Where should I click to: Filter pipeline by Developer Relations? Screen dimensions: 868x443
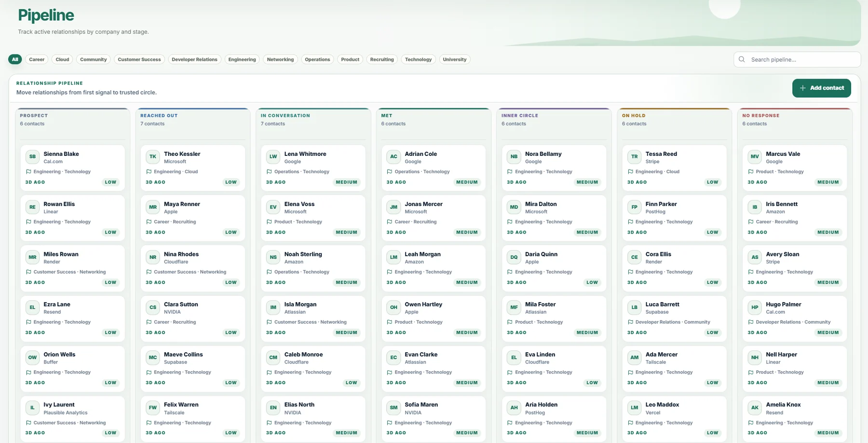[x=194, y=59]
